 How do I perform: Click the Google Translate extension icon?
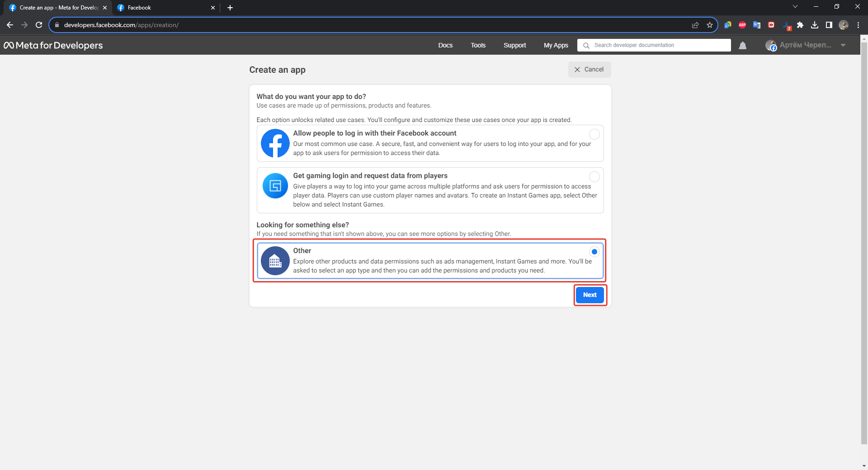point(757,25)
